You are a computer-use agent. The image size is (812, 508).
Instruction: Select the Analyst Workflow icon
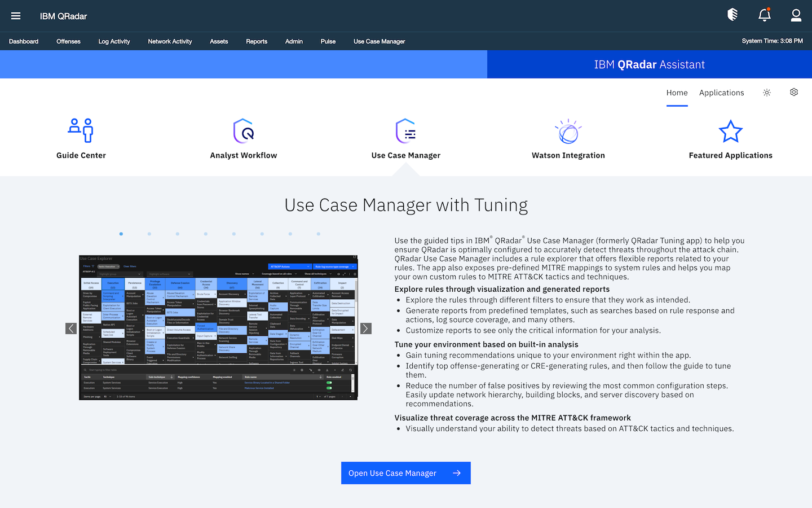[x=243, y=130]
